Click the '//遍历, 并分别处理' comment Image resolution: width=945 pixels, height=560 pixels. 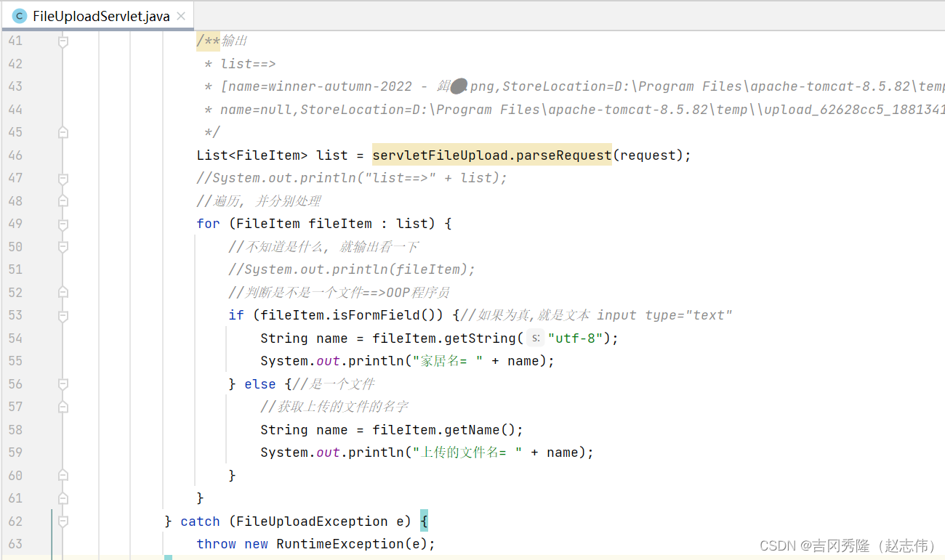click(259, 201)
